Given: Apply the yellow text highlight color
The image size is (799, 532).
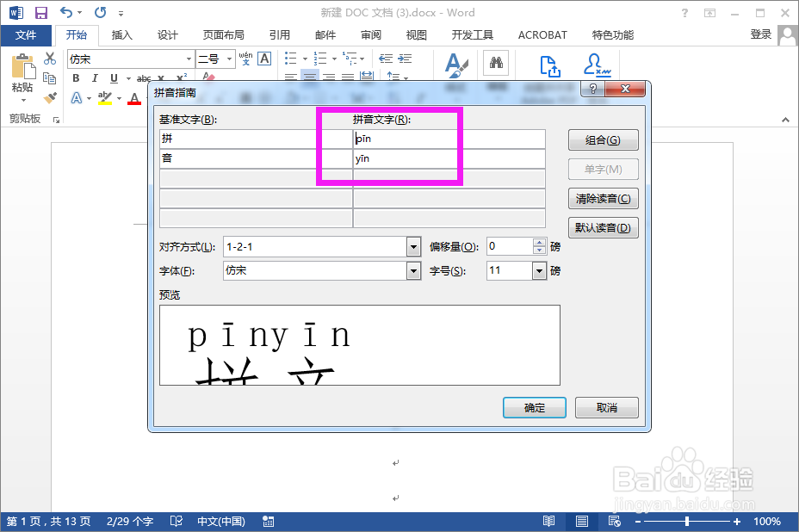Looking at the screenshot, I should (105, 98).
